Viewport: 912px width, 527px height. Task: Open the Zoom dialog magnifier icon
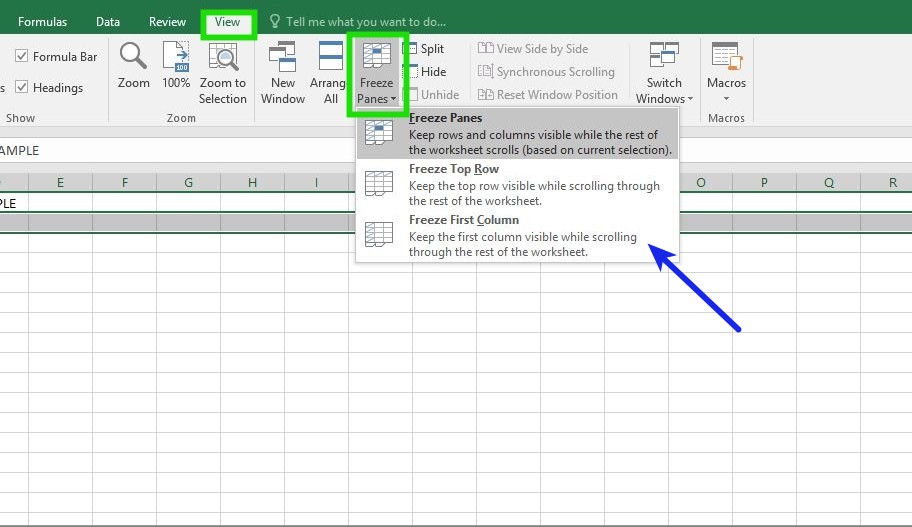[x=133, y=56]
